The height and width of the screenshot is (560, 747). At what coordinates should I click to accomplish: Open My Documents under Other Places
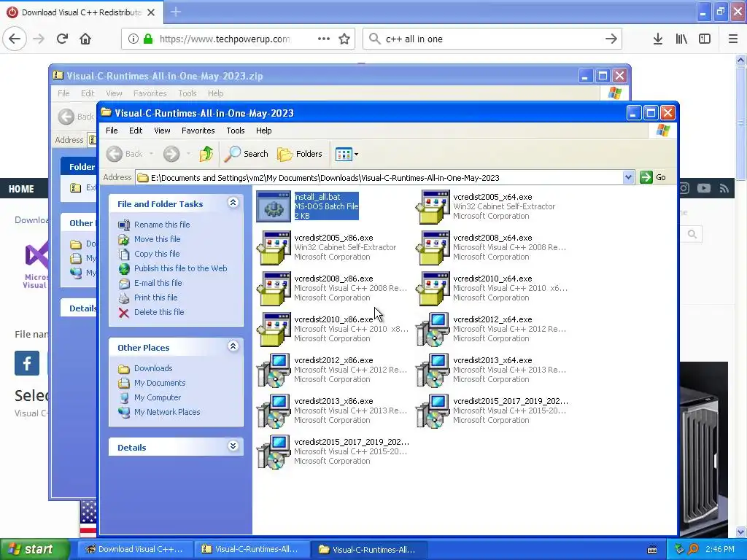point(160,383)
